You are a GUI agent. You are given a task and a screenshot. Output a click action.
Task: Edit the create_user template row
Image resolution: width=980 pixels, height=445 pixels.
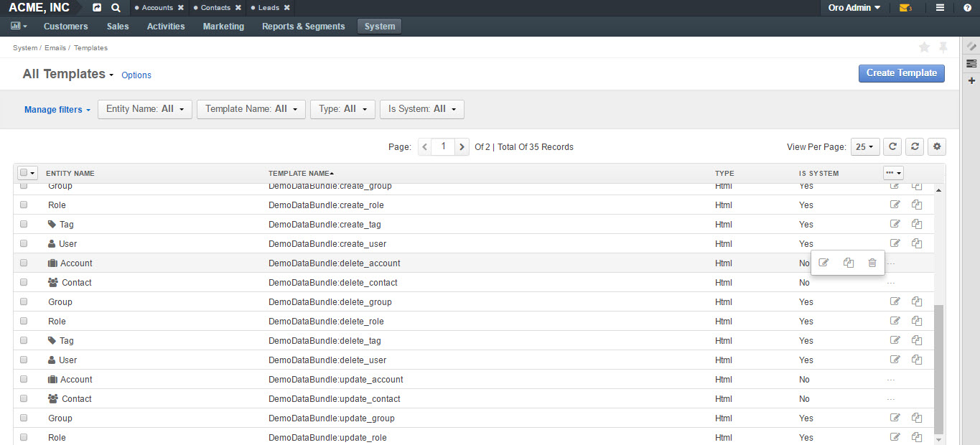pos(895,243)
